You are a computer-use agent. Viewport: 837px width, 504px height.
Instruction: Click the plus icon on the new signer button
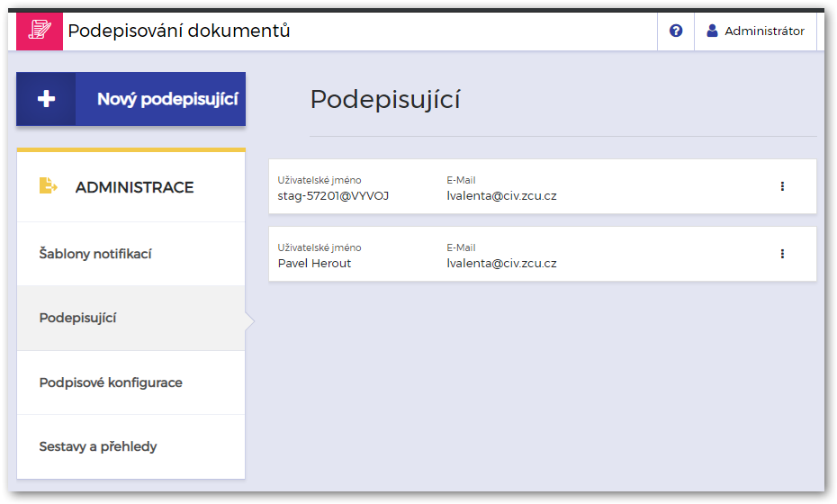point(46,99)
